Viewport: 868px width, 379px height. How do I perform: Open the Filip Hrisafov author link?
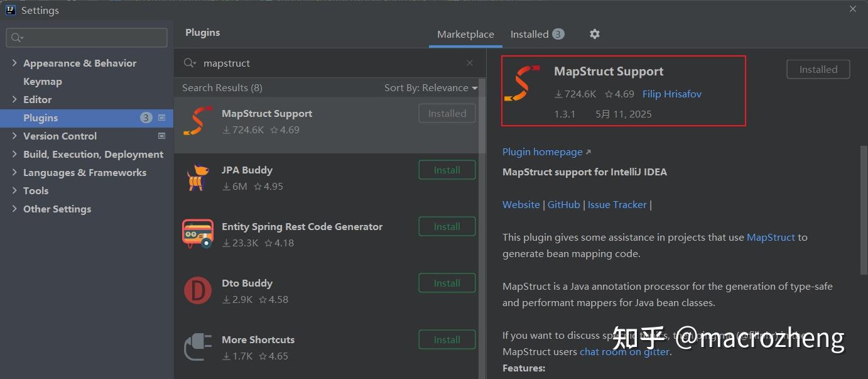[672, 94]
